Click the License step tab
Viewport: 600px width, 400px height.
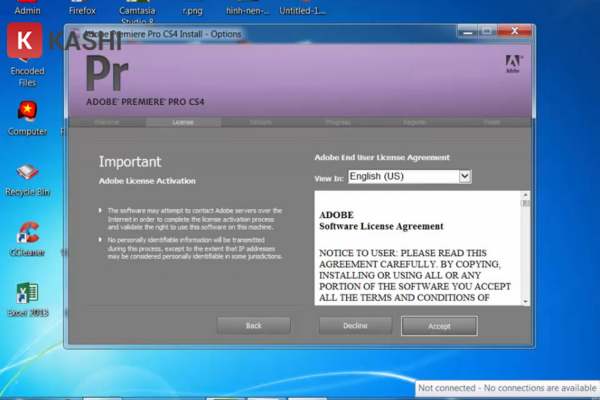point(183,122)
